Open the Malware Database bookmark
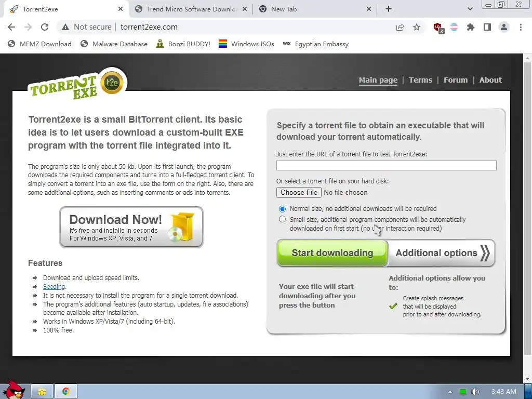 (114, 44)
